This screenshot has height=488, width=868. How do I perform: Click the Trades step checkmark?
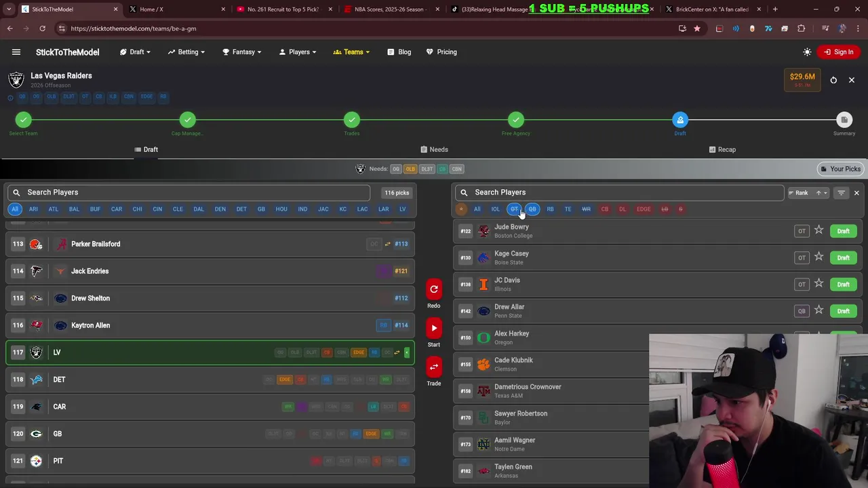click(352, 120)
